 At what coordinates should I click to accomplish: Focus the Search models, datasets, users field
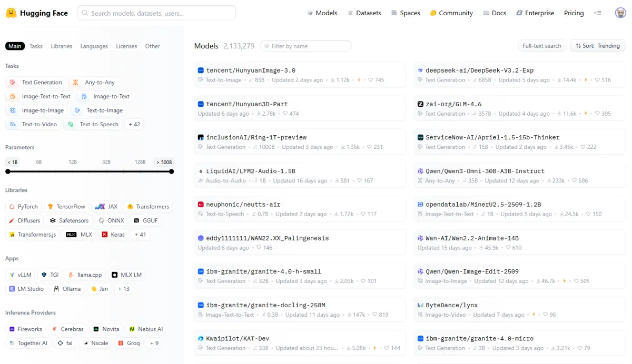pos(156,13)
